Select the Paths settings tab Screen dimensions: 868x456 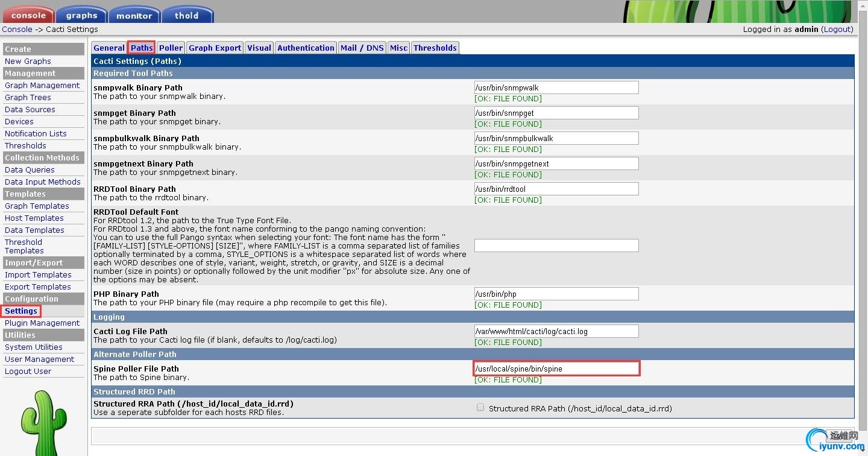click(x=142, y=48)
